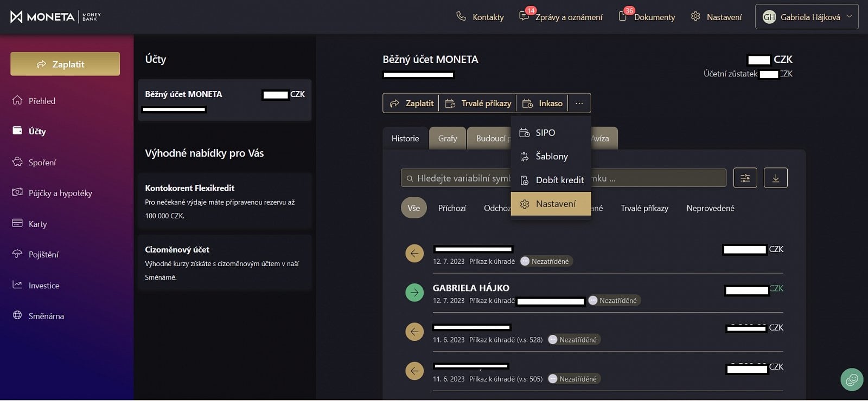This screenshot has width=868, height=401.
Task: Select the Trvalé příkazy filter
Action: [644, 208]
